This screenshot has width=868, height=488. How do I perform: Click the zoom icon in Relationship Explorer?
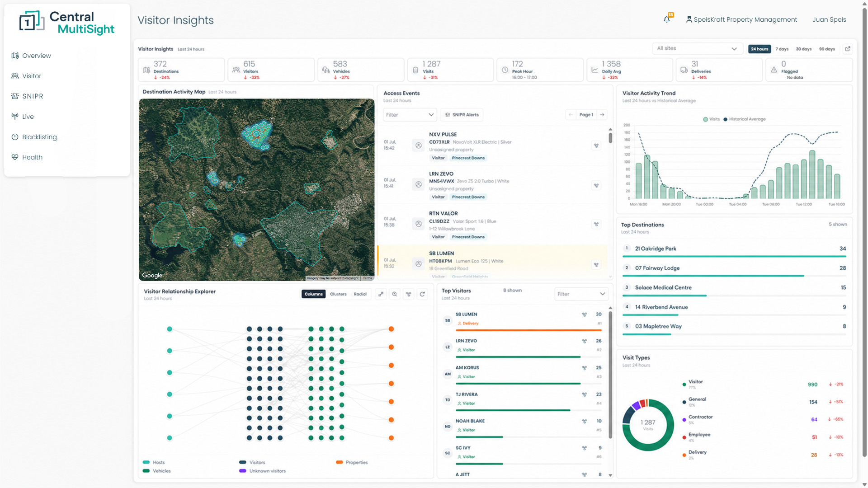click(395, 294)
